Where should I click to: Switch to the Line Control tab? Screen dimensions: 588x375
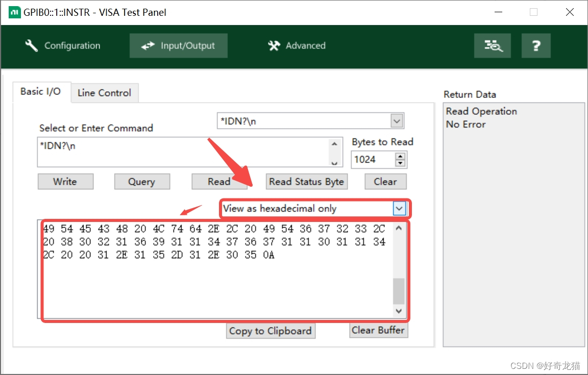pos(104,93)
